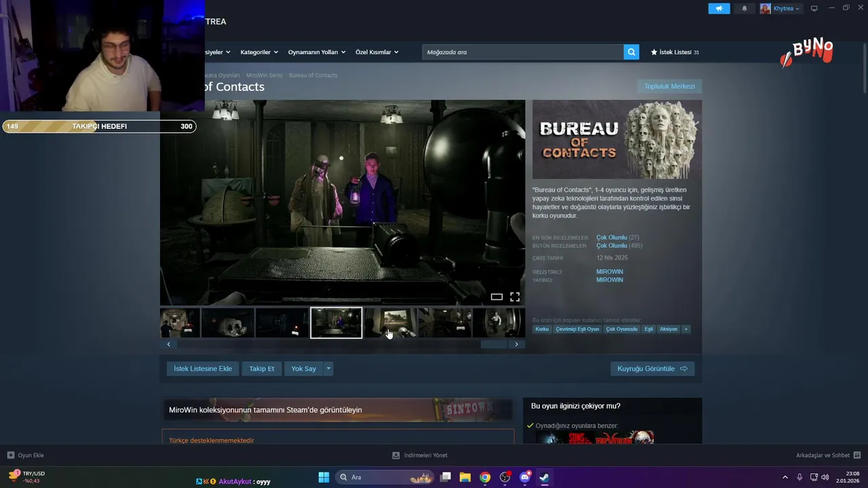Expand Oynamanın Yolları menu

[x=317, y=52]
